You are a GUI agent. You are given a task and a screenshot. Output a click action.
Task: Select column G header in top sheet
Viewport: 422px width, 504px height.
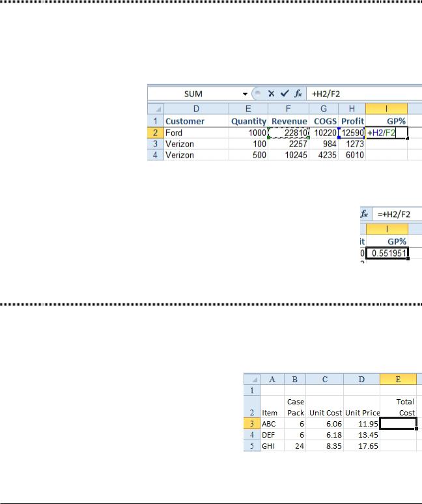(324, 109)
